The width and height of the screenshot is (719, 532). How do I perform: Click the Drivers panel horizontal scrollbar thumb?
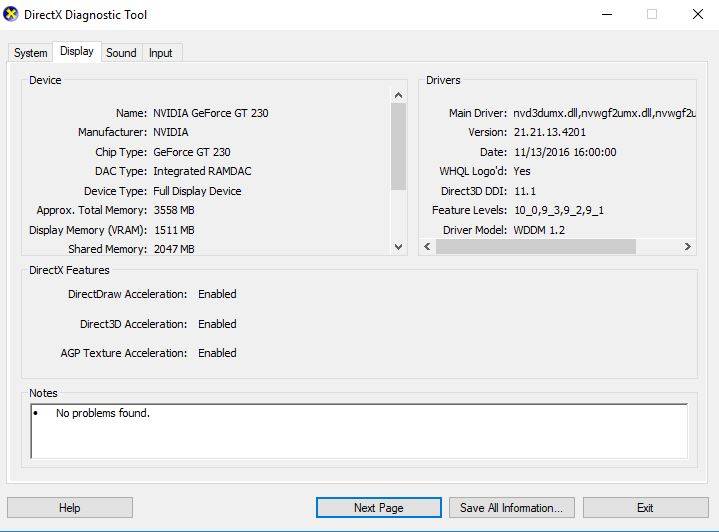pyautogui.click(x=536, y=247)
